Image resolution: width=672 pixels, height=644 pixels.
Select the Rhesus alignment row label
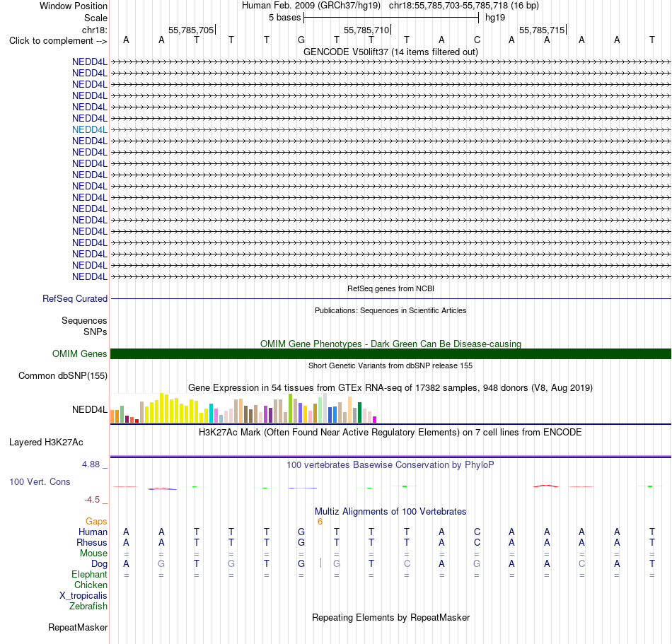(92, 542)
